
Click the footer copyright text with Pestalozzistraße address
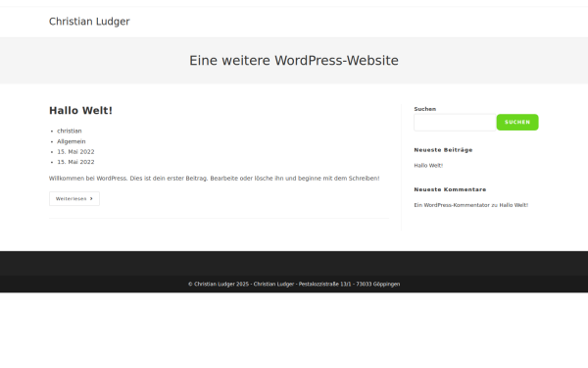tap(294, 284)
